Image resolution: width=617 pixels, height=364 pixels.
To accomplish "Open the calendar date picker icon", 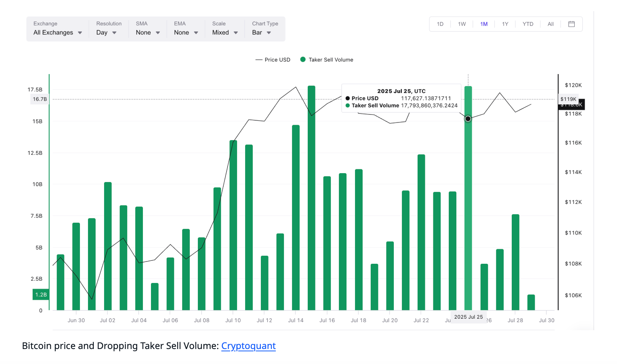I will coord(571,24).
